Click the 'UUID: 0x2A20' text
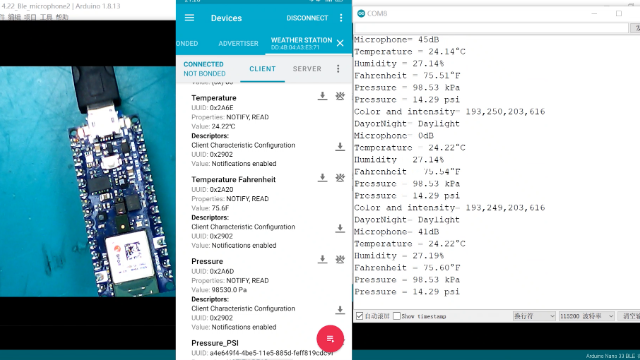This screenshot has width=640, height=360. tap(212, 189)
